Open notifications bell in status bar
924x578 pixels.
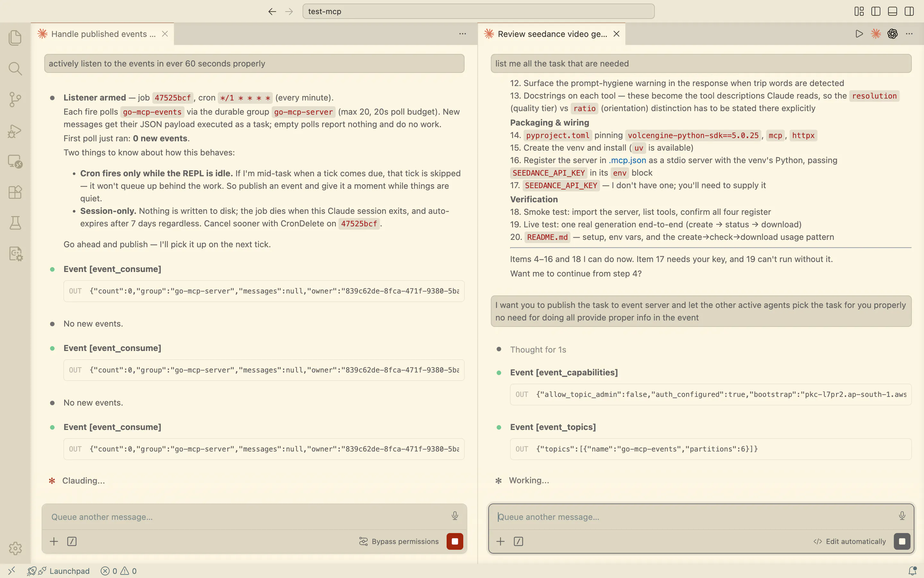coord(912,571)
